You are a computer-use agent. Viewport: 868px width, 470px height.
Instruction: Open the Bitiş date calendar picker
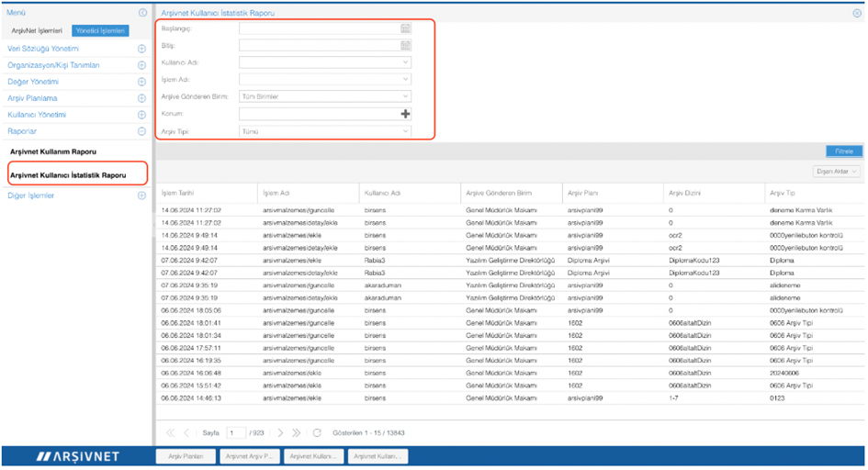[405, 46]
